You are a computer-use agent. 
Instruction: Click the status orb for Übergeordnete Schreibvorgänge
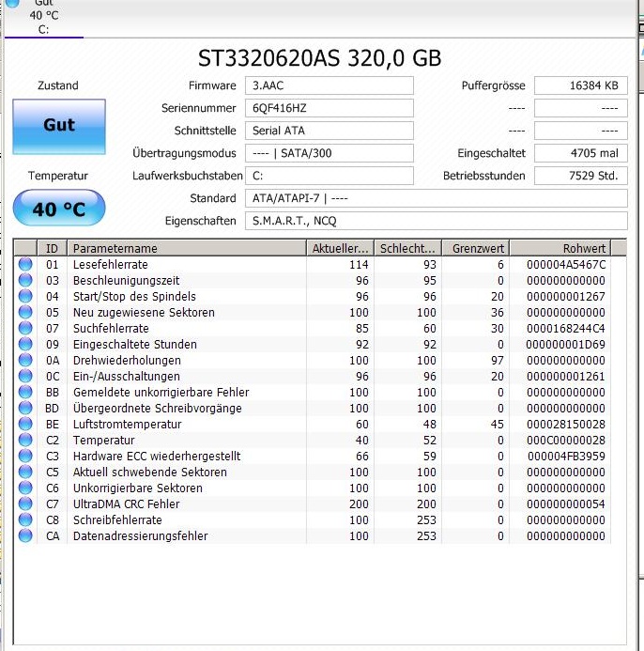click(25, 408)
